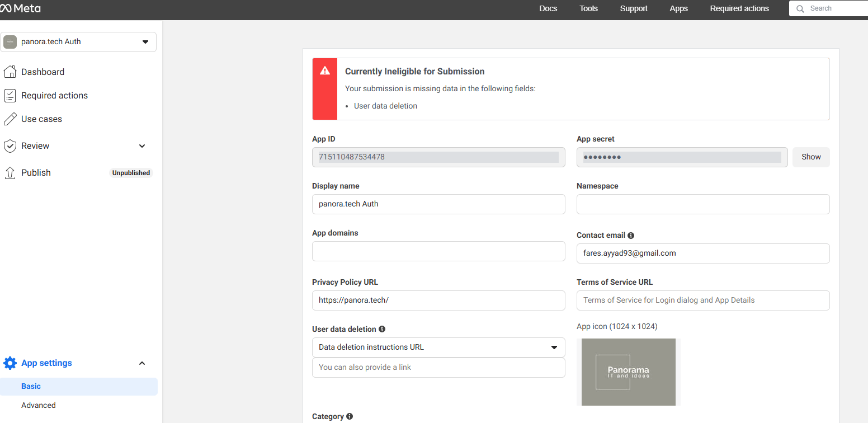Open Apps in the top navigation

(679, 8)
